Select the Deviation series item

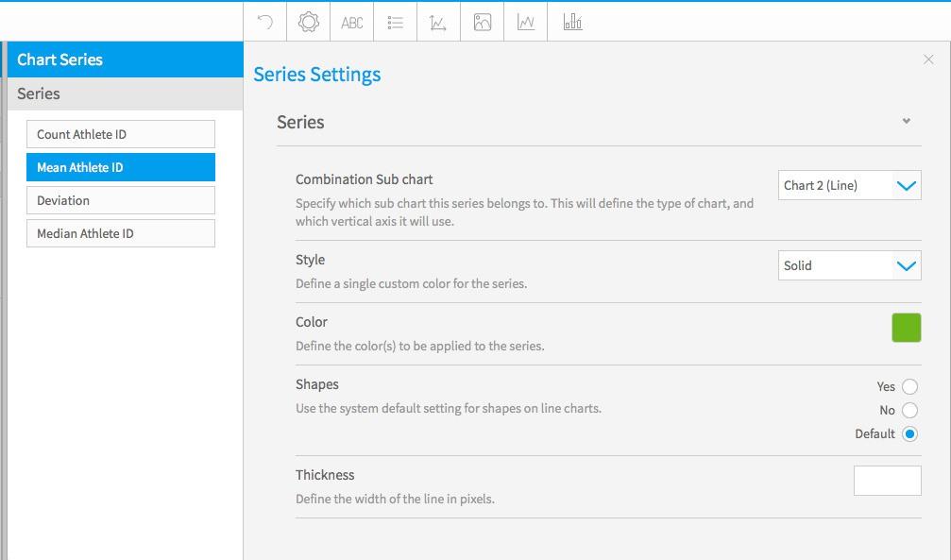(x=121, y=200)
